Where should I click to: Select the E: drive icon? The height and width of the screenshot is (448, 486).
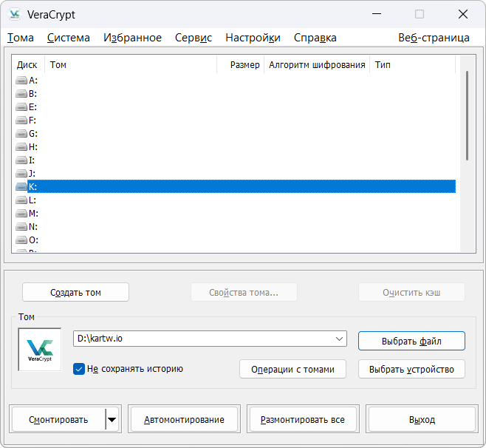[21, 107]
